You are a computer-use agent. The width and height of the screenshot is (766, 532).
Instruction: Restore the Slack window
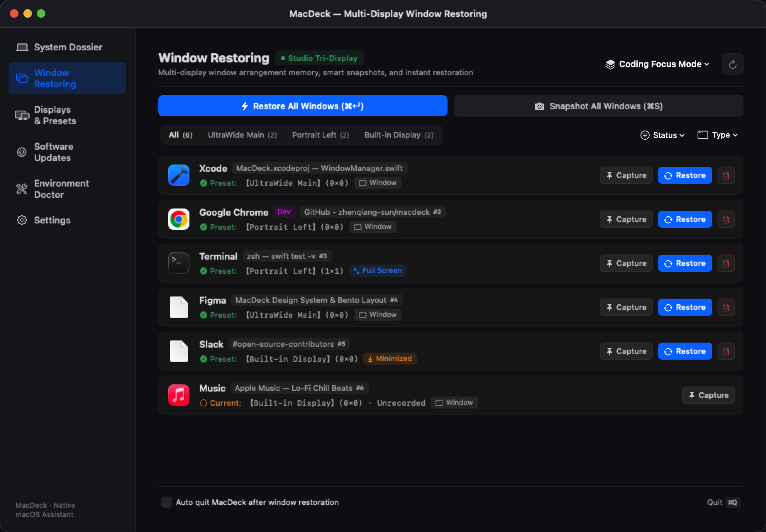tap(685, 351)
